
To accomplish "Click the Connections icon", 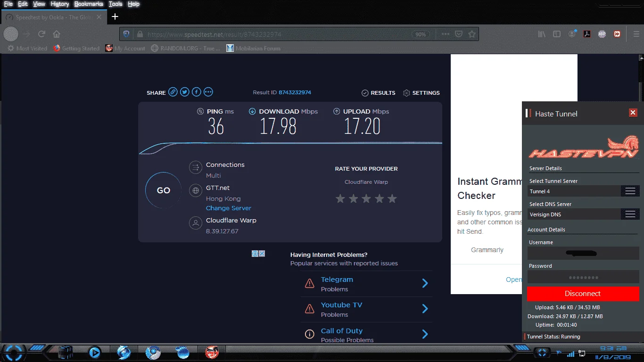I will click(x=196, y=167).
